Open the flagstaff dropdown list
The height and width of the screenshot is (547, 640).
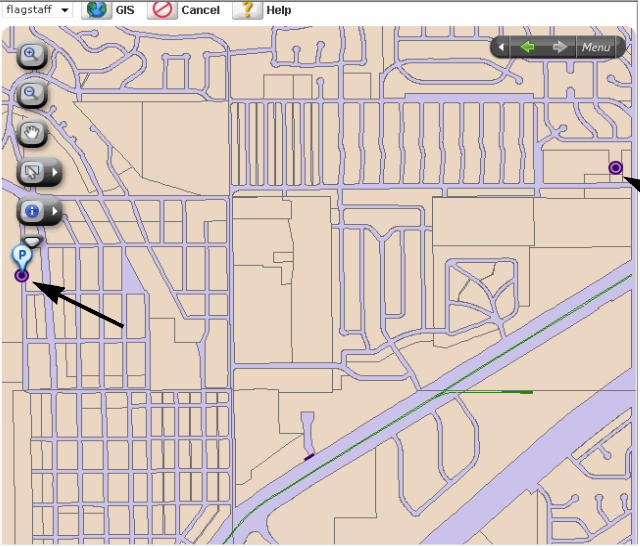pos(37,9)
